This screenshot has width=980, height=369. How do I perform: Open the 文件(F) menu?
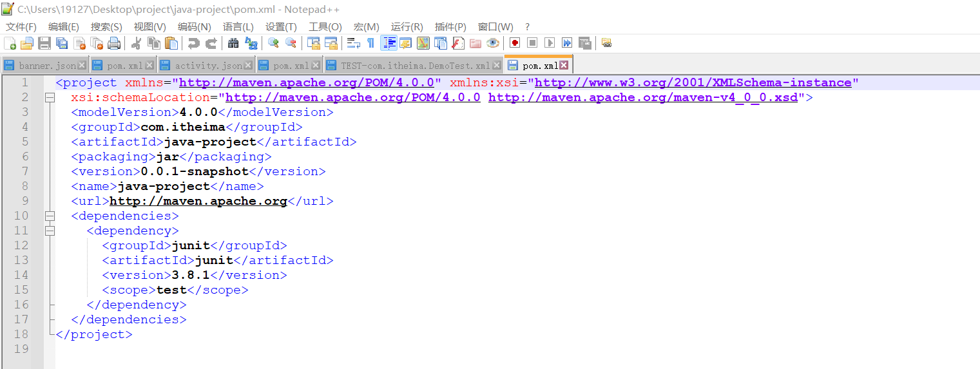tap(21, 26)
